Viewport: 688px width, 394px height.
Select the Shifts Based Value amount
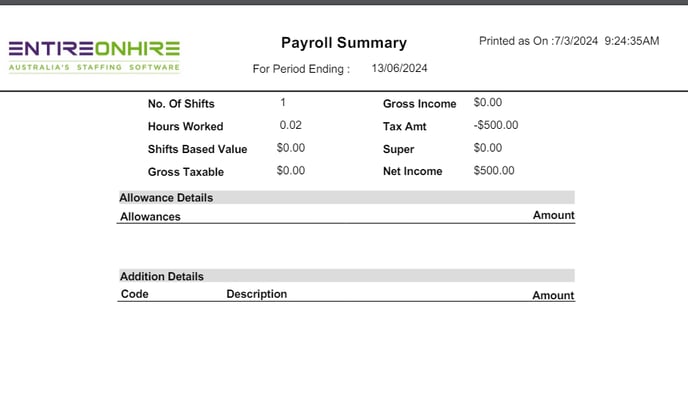[290, 148]
